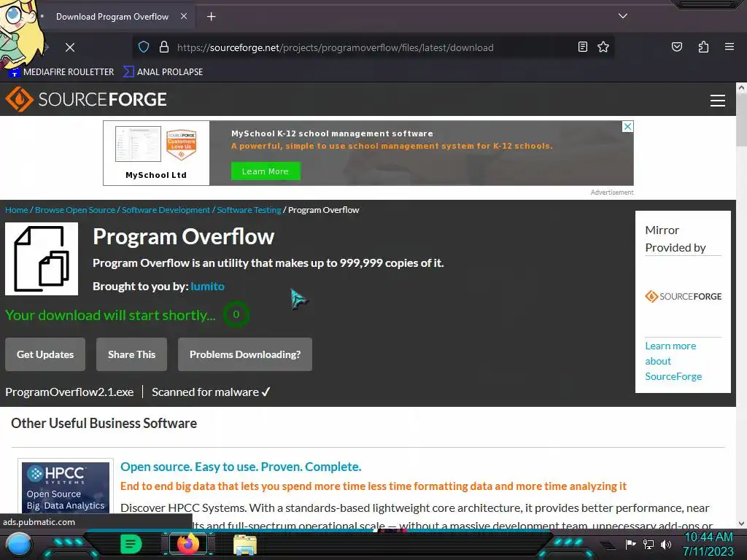Click the Program Overflow project icon

pyautogui.click(x=42, y=259)
